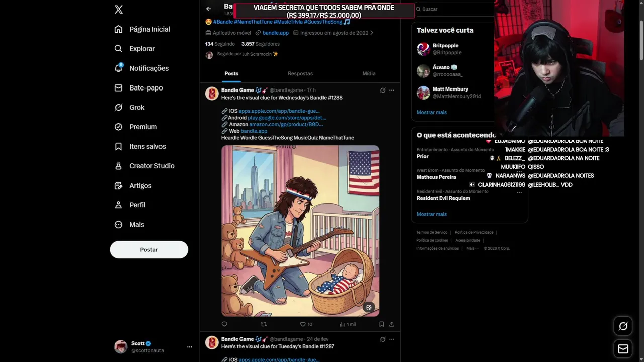Repost the Bandle #1288 post

(x=264, y=324)
